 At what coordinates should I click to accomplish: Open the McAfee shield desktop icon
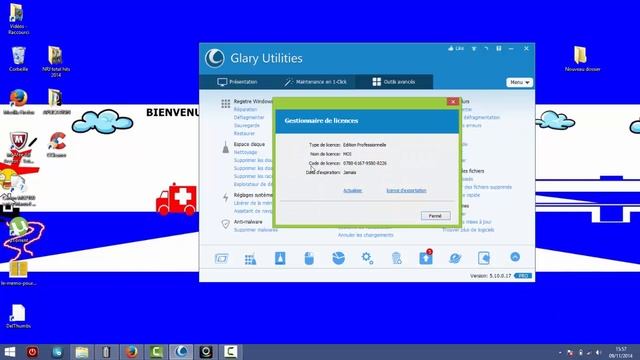click(19, 147)
